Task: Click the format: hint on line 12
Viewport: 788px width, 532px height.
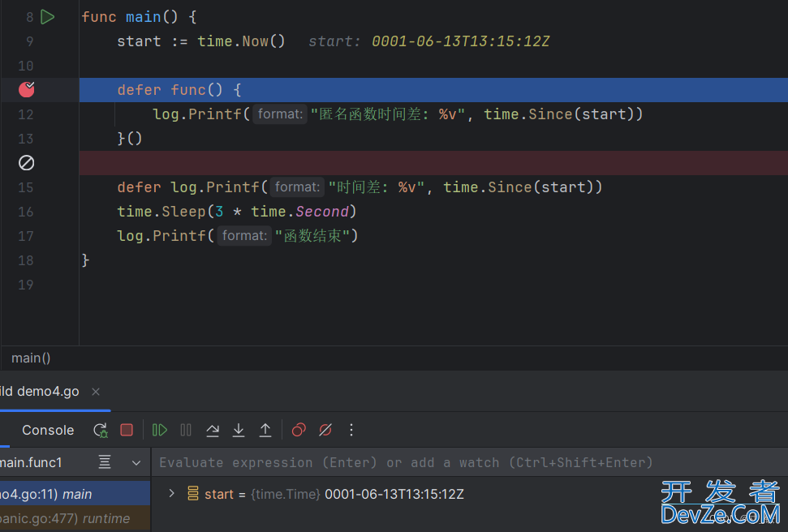Action: coord(280,114)
